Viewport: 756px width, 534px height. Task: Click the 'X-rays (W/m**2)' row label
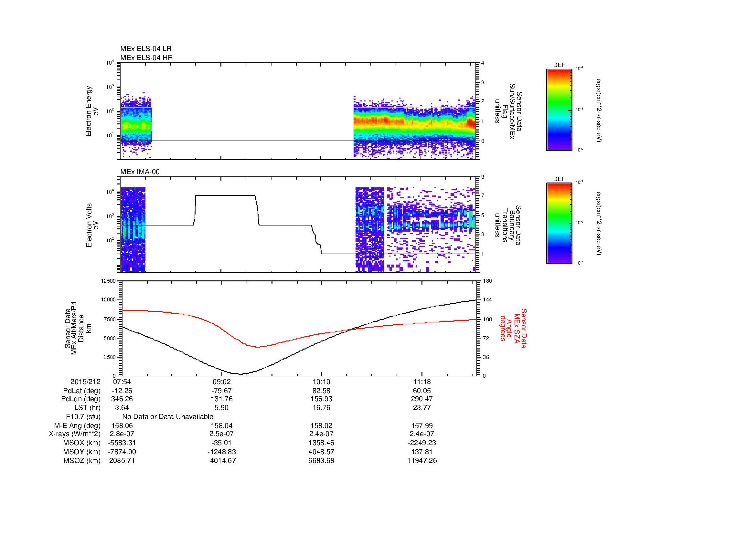tap(75, 434)
